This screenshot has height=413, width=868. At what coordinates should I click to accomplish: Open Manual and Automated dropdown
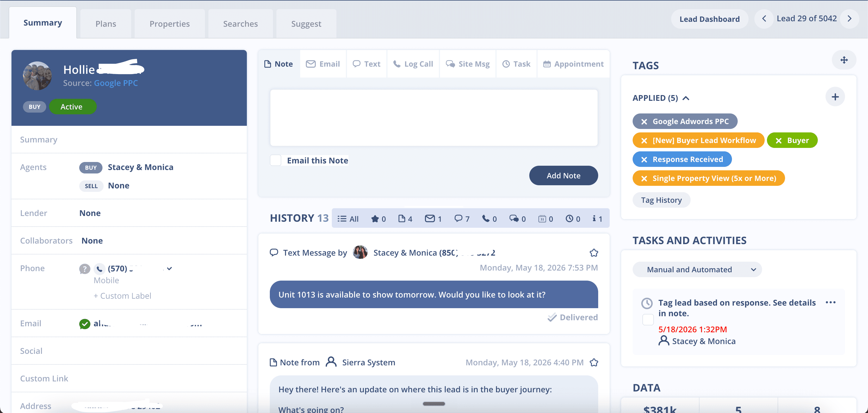click(697, 269)
